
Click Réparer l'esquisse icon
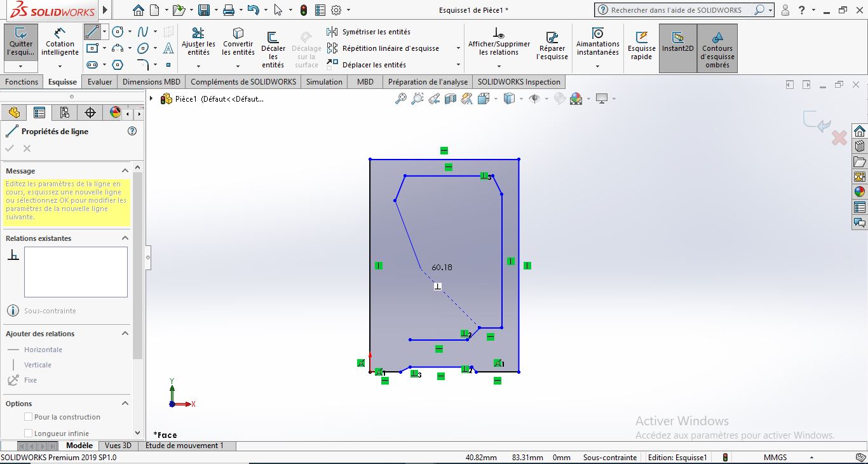click(x=552, y=38)
